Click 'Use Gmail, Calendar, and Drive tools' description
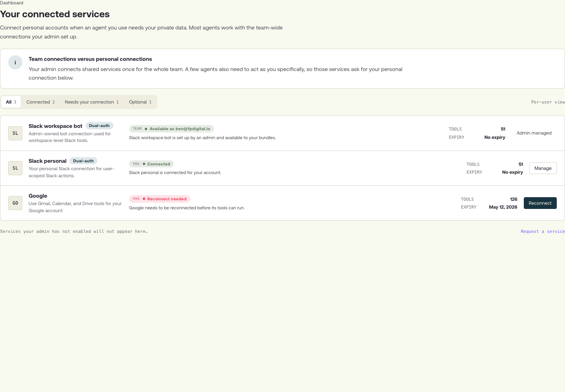This screenshot has height=392, width=565. (75, 207)
